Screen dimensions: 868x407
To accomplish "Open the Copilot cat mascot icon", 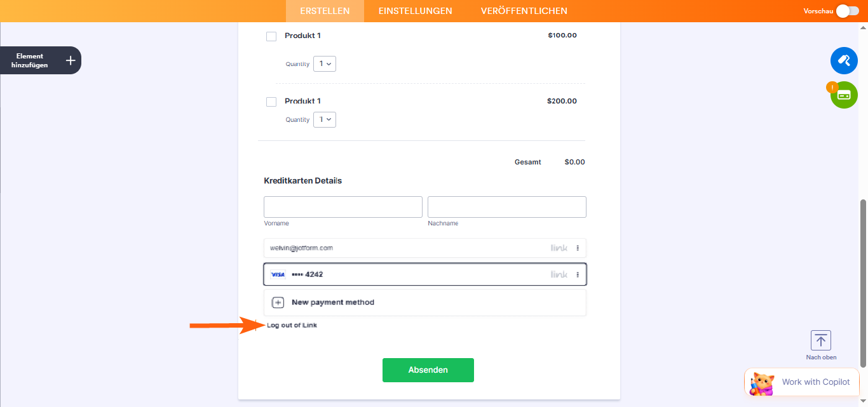I will 762,382.
